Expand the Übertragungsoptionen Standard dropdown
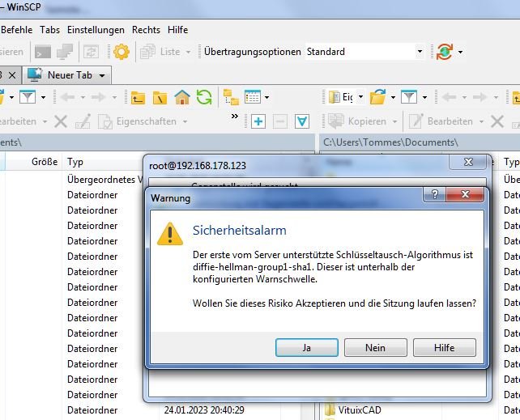The image size is (520, 420). 420,52
